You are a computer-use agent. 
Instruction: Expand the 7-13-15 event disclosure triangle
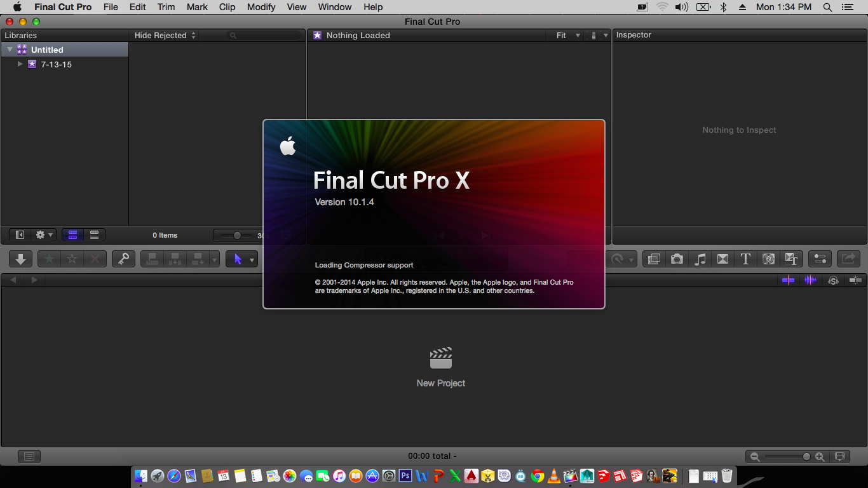(x=20, y=64)
